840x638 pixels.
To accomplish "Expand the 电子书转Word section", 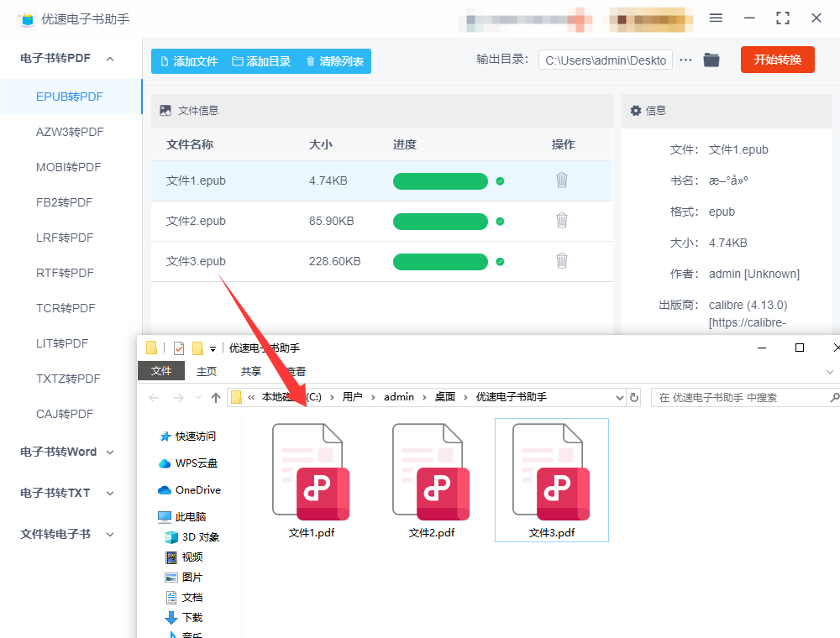I will tap(110, 452).
